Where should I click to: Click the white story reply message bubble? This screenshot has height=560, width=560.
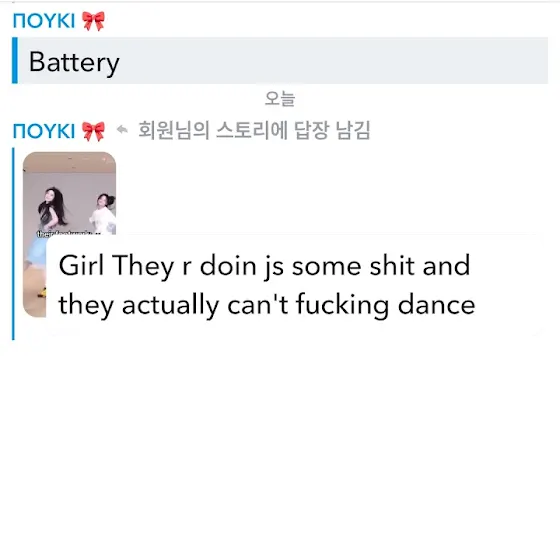[x=295, y=286]
